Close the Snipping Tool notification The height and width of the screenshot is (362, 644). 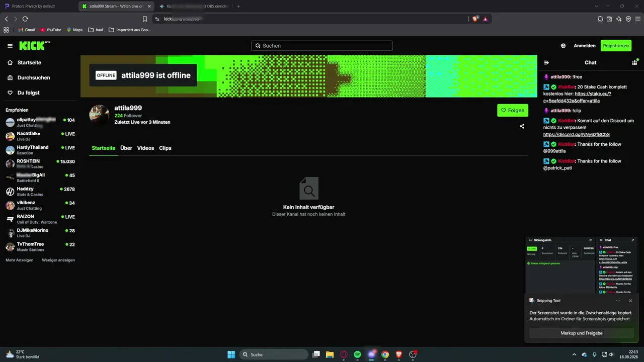(x=630, y=301)
